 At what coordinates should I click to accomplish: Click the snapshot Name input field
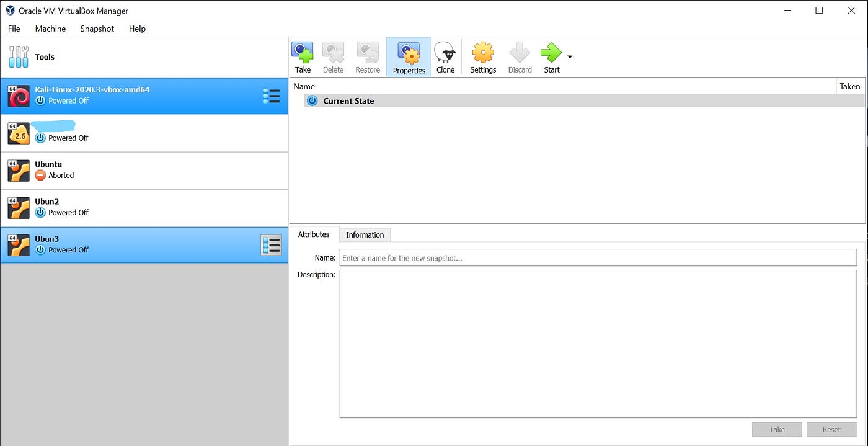pos(598,257)
